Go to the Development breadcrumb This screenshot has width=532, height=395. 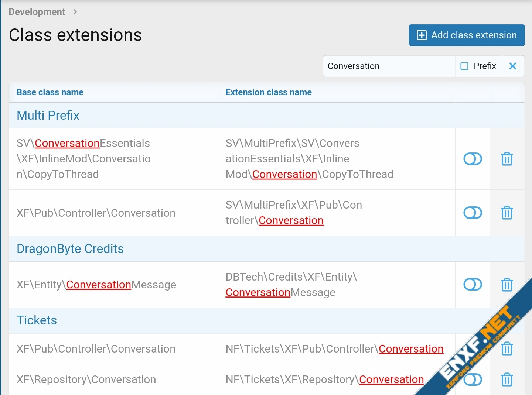click(x=37, y=12)
